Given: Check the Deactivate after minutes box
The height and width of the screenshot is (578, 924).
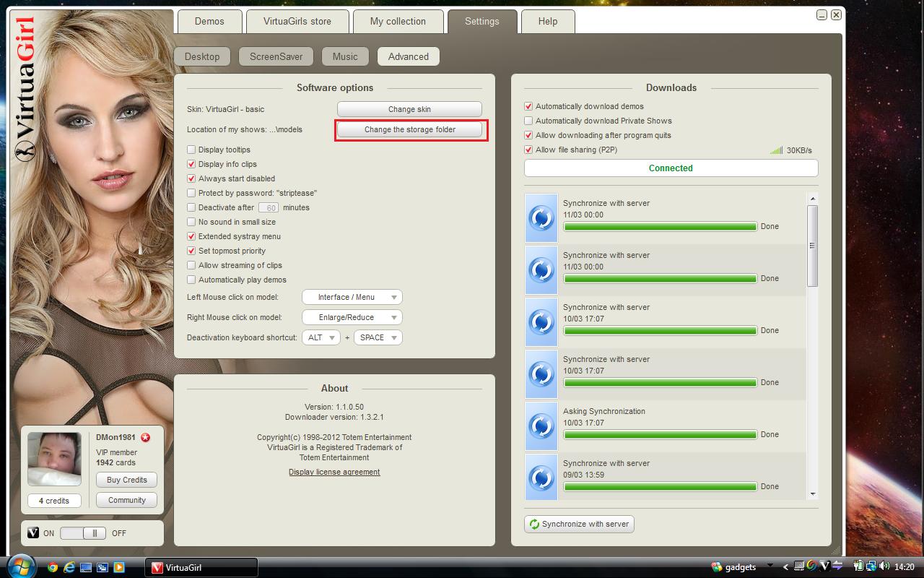Looking at the screenshot, I should tap(191, 207).
